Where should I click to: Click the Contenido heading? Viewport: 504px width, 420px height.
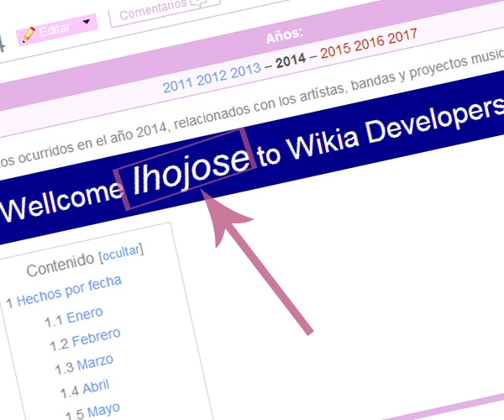[60, 265]
